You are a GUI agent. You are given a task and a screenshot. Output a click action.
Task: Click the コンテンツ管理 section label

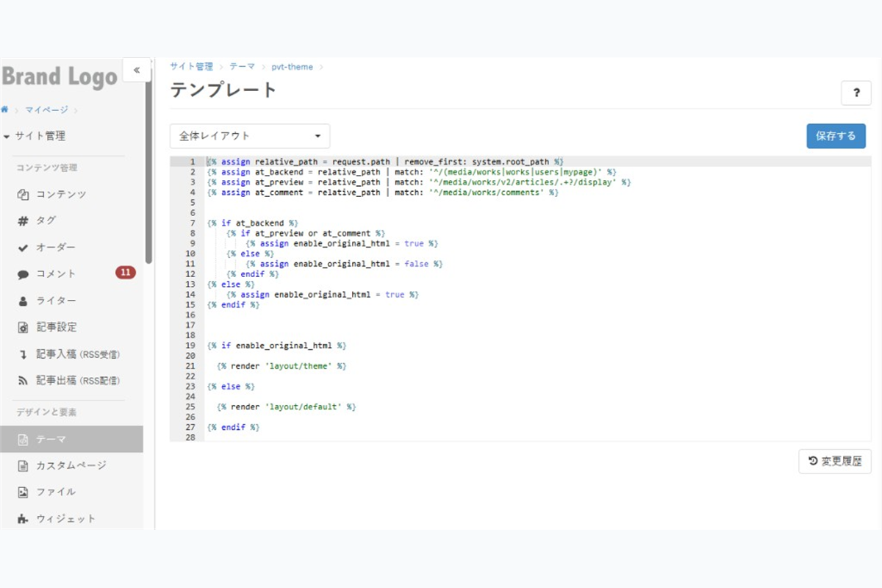tap(47, 168)
